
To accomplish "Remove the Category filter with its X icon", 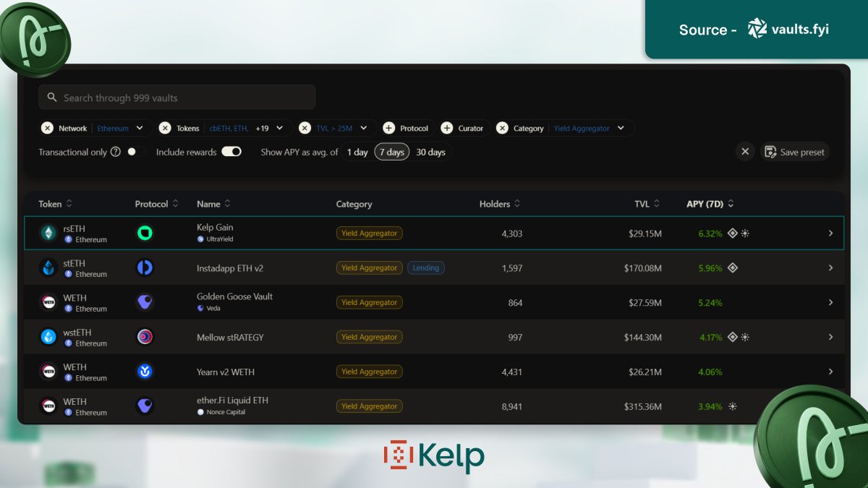I will click(502, 128).
